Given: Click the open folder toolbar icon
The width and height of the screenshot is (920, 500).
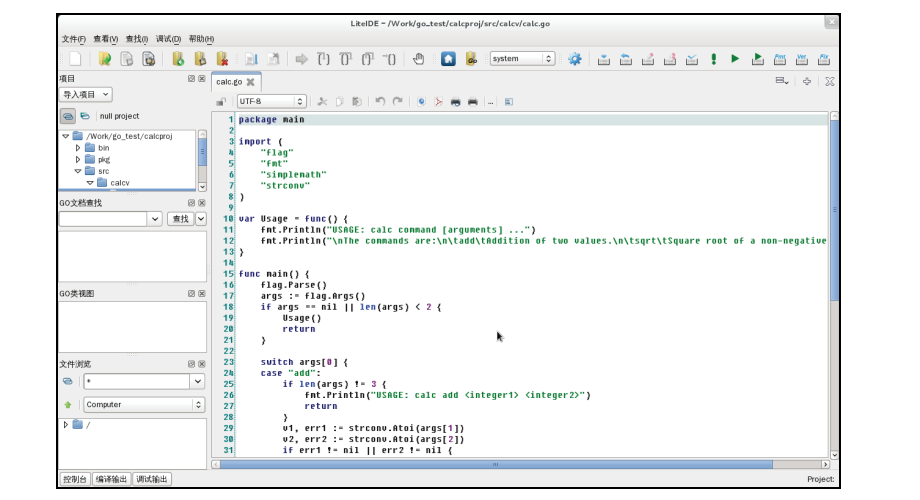Looking at the screenshot, I should pos(105,59).
